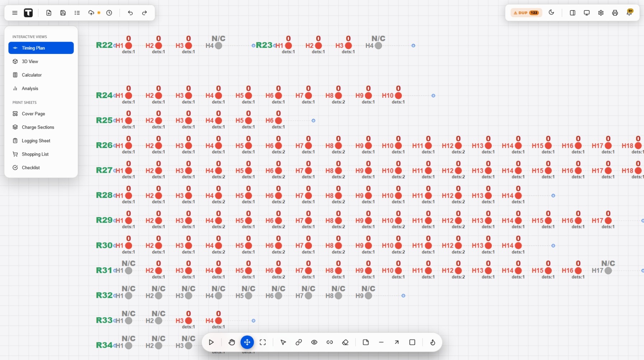Open the Cover Page print sheet

pos(41,114)
